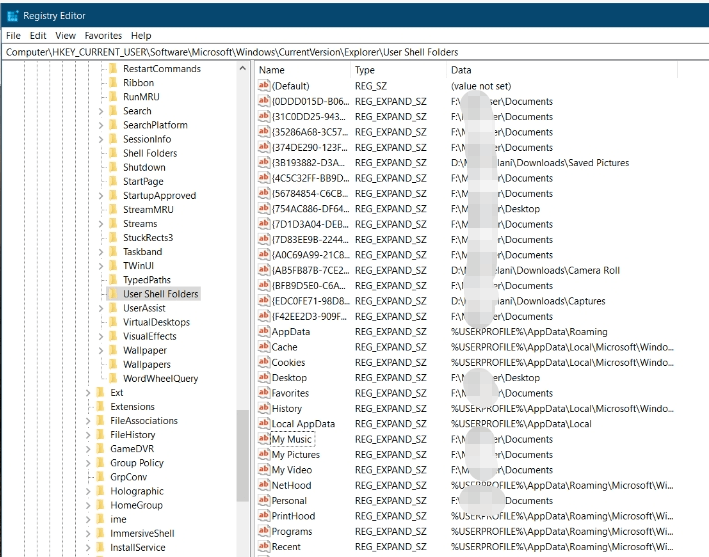Screen dimensions: 709x557
Task: Select the Wallpapers key folder icon
Action: pyautogui.click(x=113, y=364)
